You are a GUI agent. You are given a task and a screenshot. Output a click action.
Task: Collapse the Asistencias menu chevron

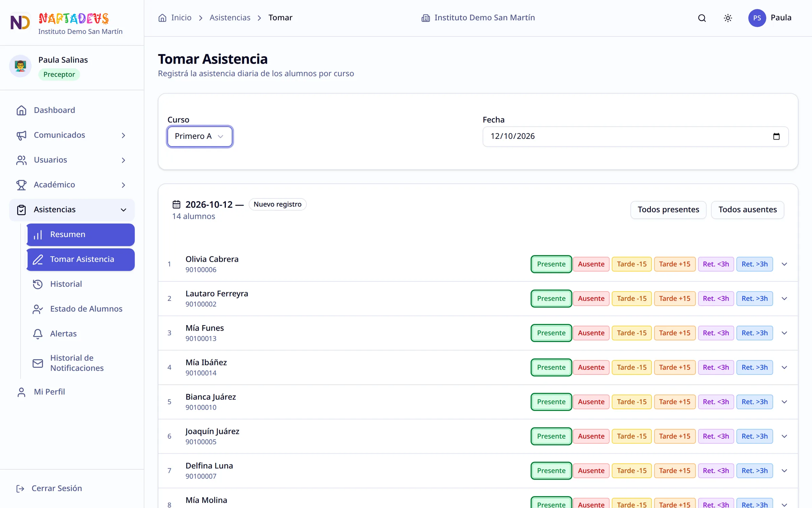click(123, 210)
